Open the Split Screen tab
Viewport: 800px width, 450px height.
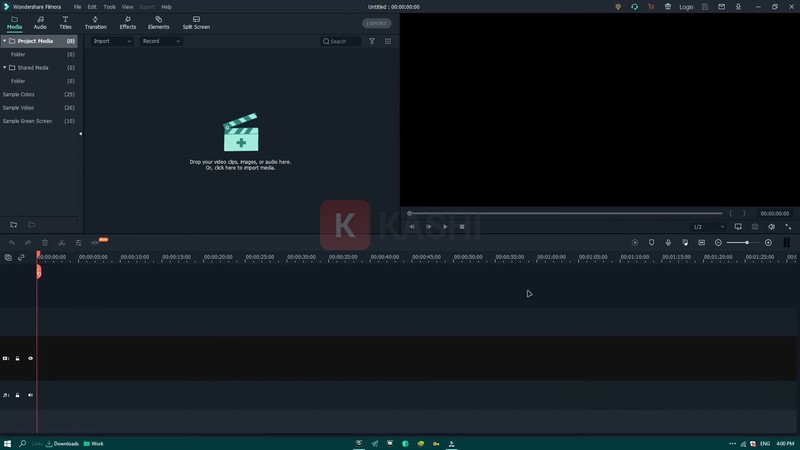pyautogui.click(x=196, y=22)
